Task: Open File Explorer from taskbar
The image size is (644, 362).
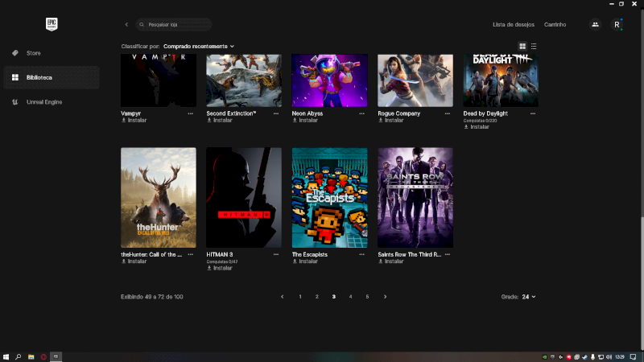Action: point(31,356)
